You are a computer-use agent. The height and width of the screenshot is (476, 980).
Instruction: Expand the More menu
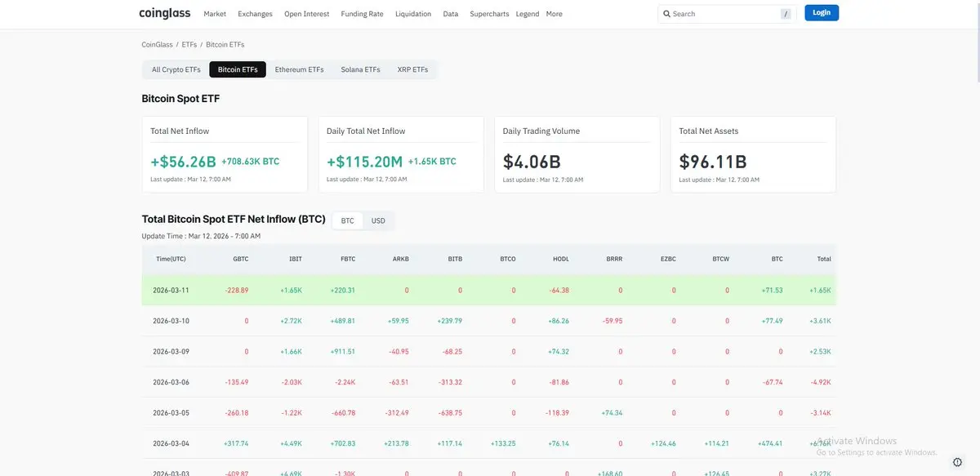point(555,14)
